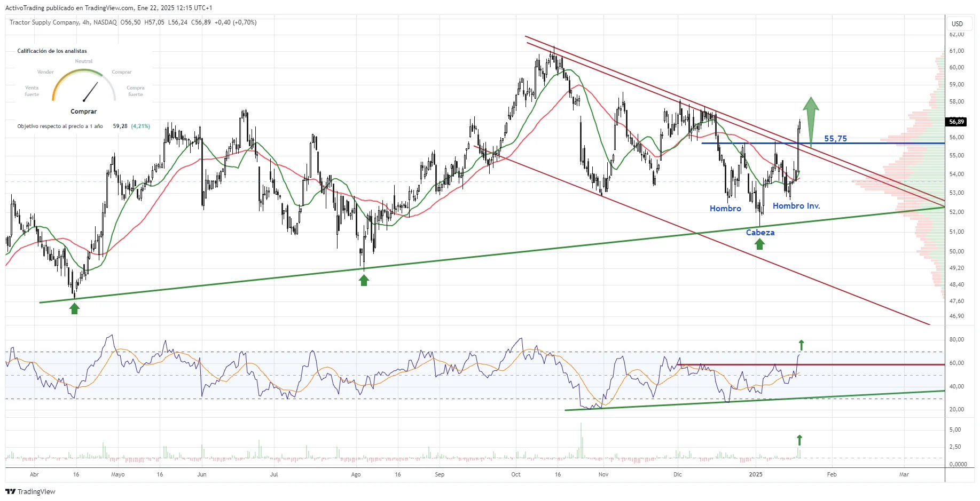Click the Comprar rating under the gauge
Image resolution: width=980 pixels, height=501 pixels.
tap(84, 112)
